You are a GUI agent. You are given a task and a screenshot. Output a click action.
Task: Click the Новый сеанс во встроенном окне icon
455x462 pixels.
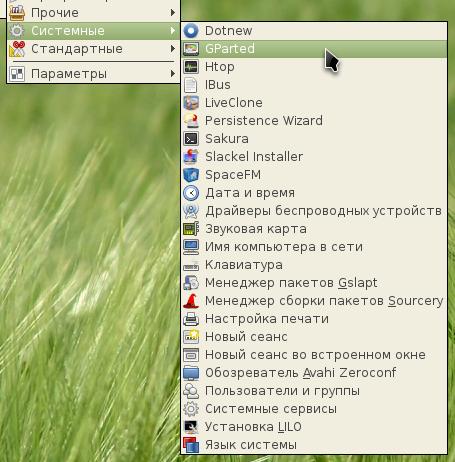click(x=191, y=355)
